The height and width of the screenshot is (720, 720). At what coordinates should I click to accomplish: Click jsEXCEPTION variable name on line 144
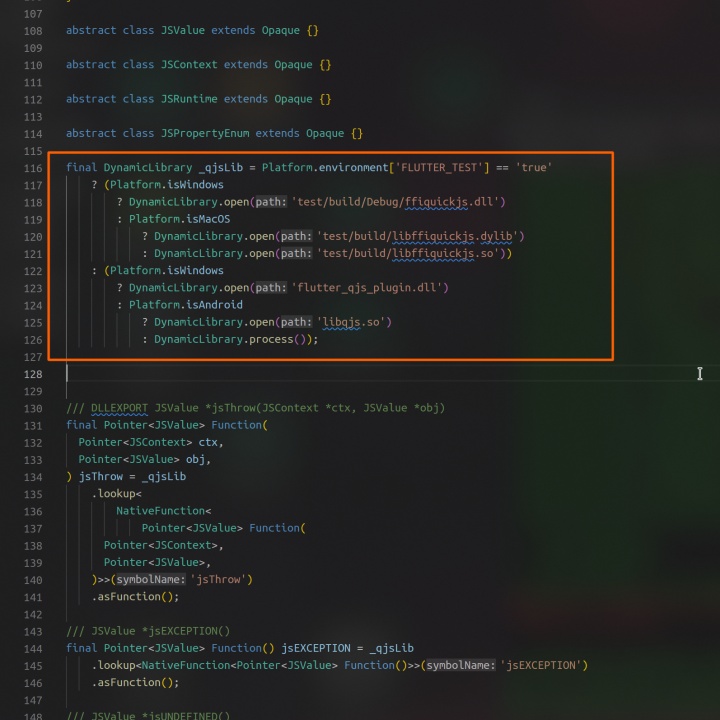(316, 648)
